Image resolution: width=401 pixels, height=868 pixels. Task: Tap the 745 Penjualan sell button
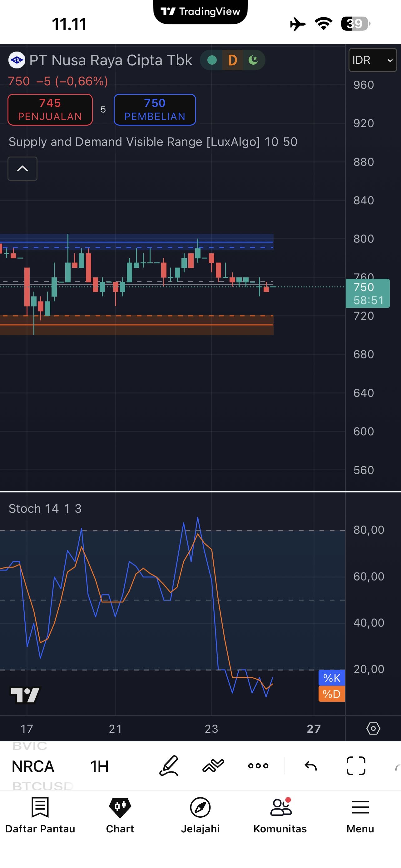pos(50,109)
